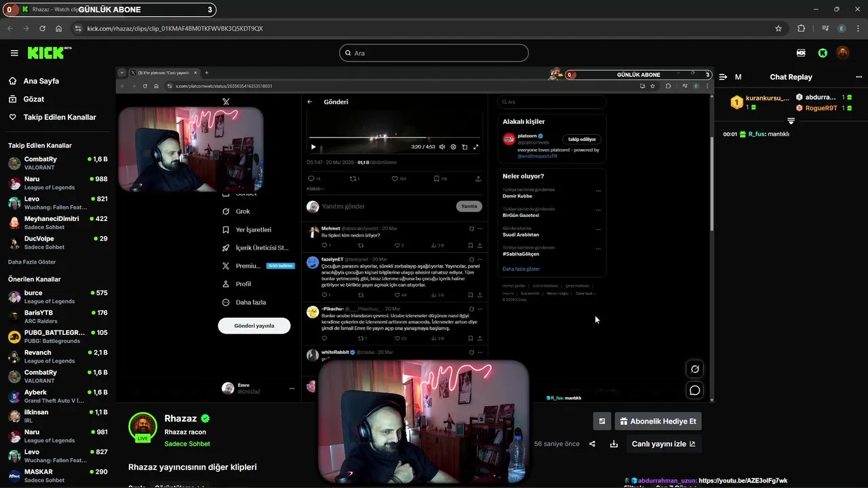View site information icon in address bar
Screen dimensions: 868x488
[78, 28]
